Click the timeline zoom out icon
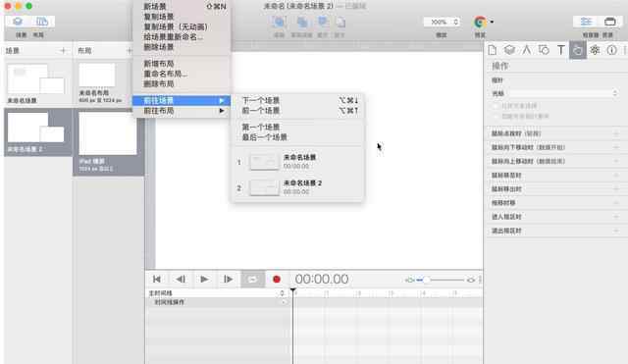This screenshot has width=628, height=364. pos(409,280)
